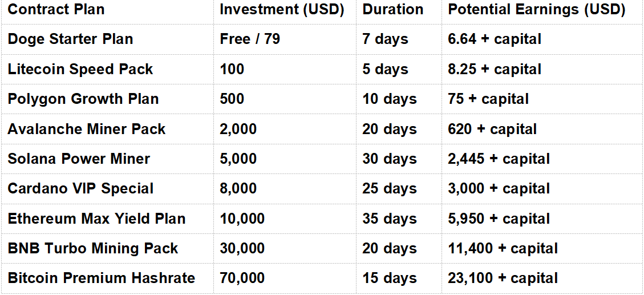Select the Litecoin Speed Pack row name
Viewport: 644px width, 295px height.
click(80, 69)
